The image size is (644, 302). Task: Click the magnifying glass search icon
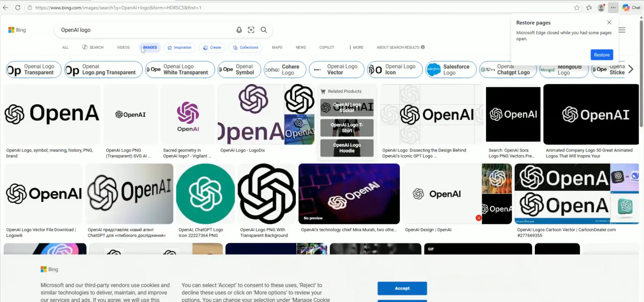pos(264,30)
